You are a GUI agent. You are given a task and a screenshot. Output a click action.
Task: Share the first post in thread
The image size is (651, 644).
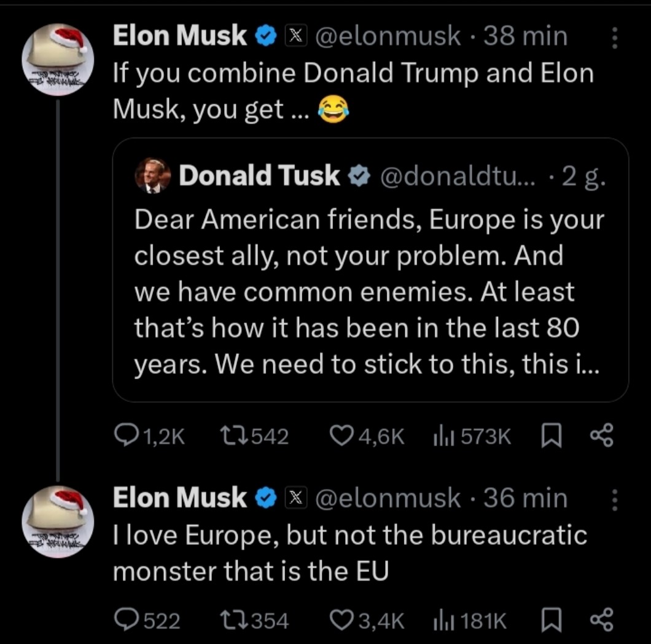point(601,436)
